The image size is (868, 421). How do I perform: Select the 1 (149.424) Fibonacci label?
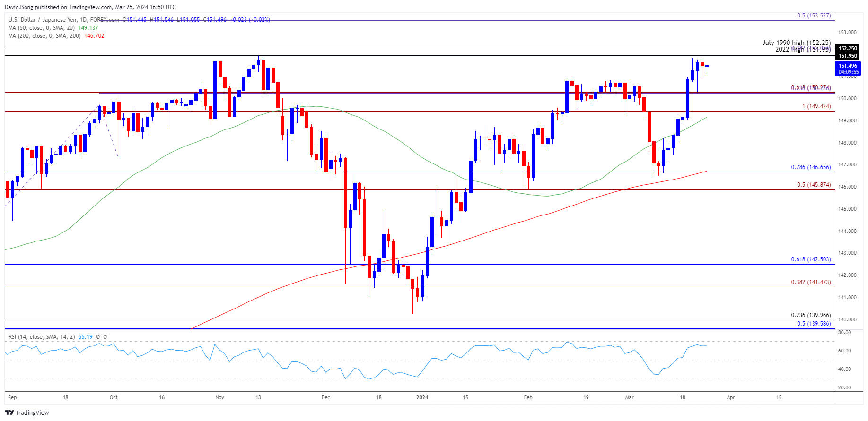click(816, 106)
